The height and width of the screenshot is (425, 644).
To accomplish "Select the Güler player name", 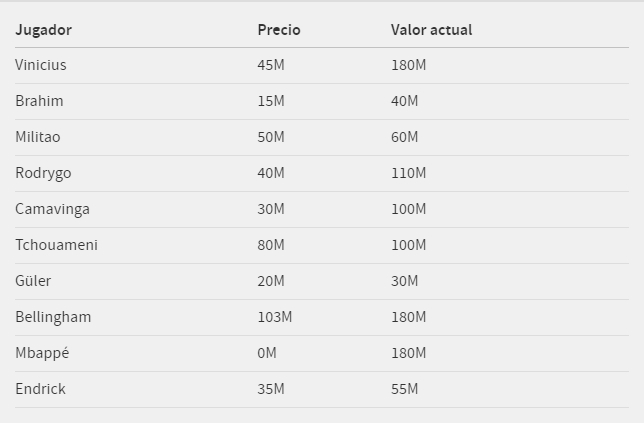I will coord(33,281).
